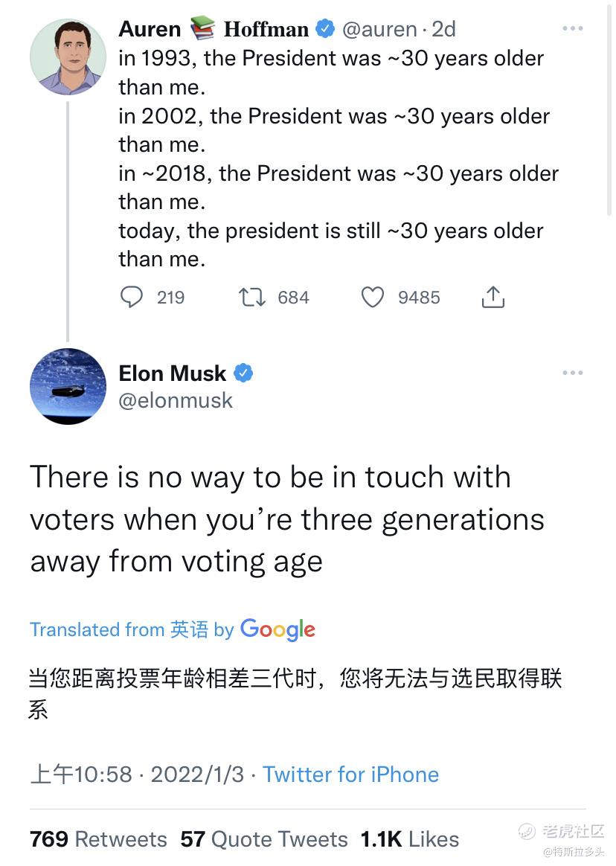Like Auren Hoffman's tweet with heart
This screenshot has width=616, height=866.
click(373, 297)
